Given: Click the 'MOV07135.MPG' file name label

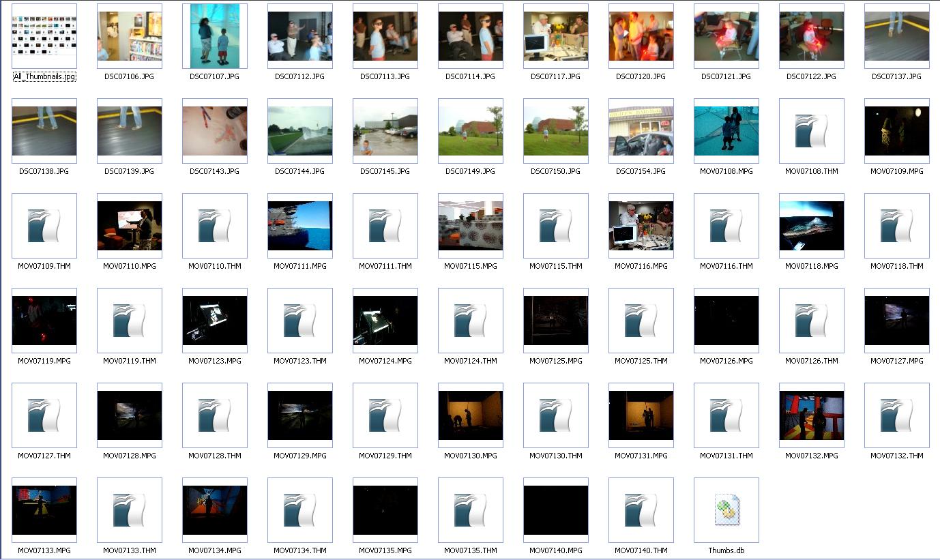Looking at the screenshot, I should pyautogui.click(x=385, y=550).
